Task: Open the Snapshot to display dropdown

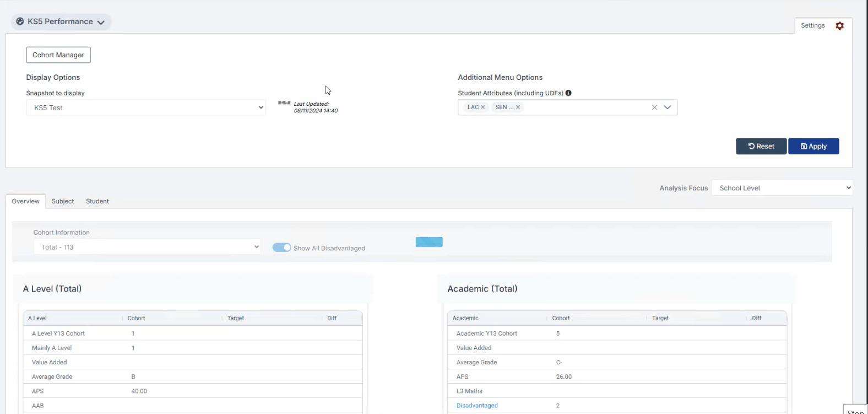Action: [145, 107]
